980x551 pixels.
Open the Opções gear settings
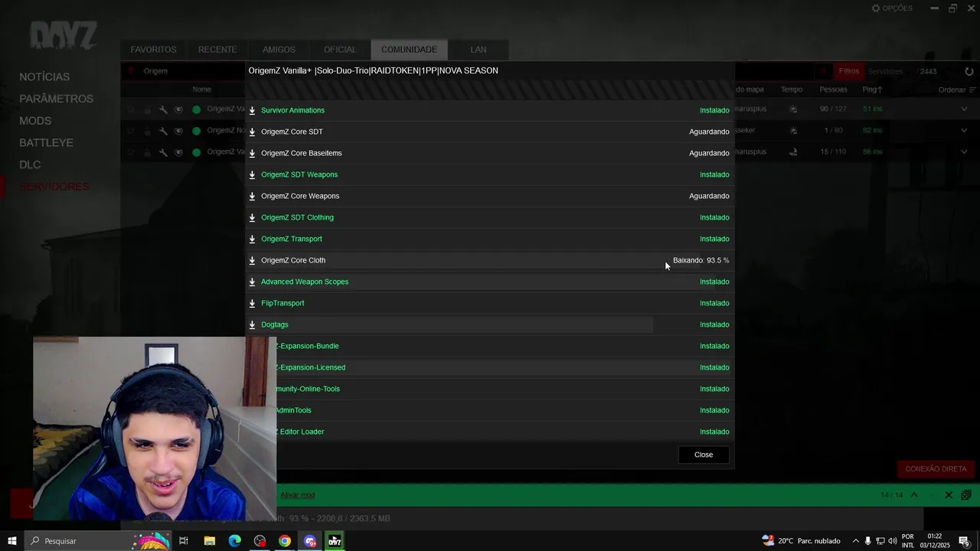[892, 8]
